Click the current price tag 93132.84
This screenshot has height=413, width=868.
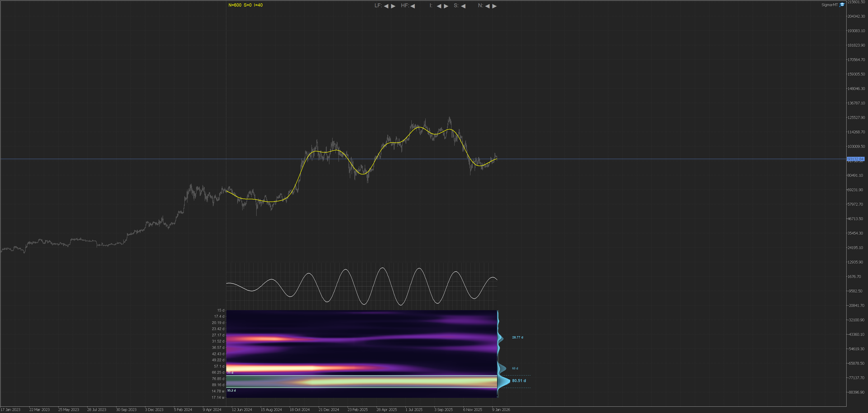(x=856, y=159)
